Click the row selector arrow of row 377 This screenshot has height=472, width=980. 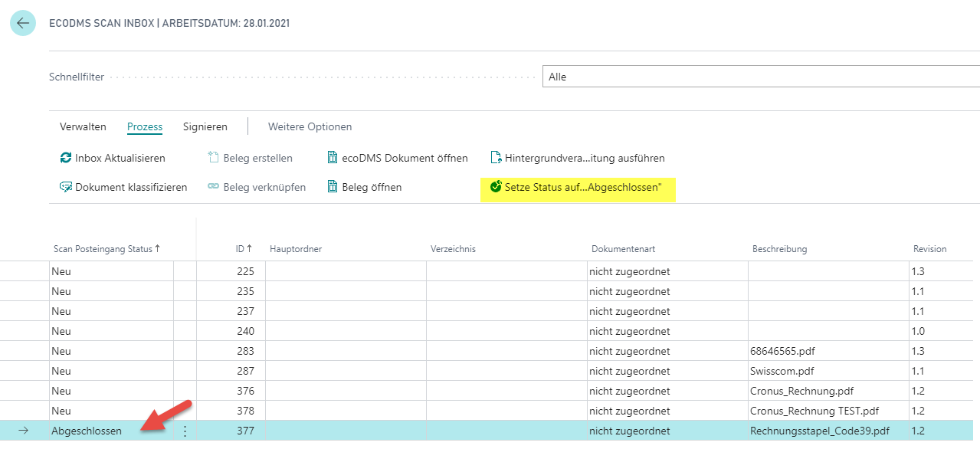(x=23, y=431)
